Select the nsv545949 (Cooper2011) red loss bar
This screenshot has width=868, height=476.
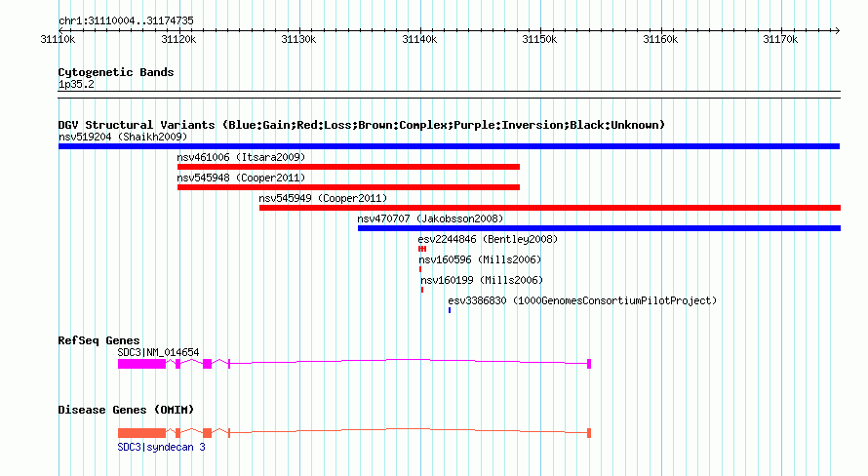pyautogui.click(x=550, y=208)
